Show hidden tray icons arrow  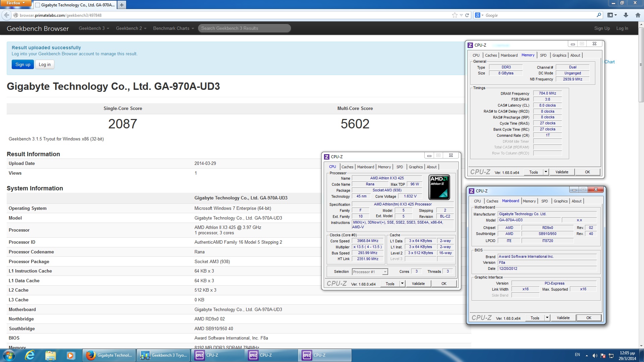coord(587,356)
